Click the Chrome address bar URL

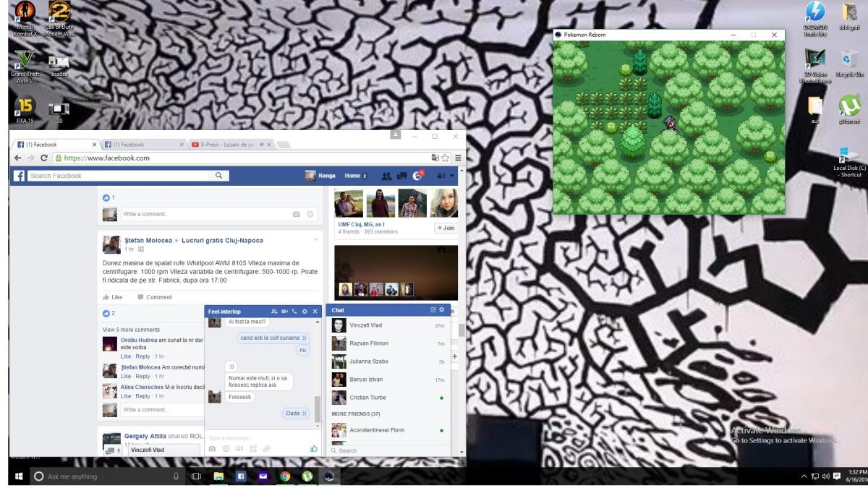click(107, 158)
